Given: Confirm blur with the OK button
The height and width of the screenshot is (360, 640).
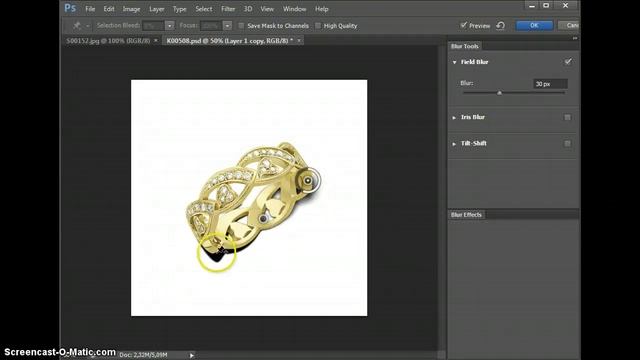Looking at the screenshot, I should click(x=534, y=25).
